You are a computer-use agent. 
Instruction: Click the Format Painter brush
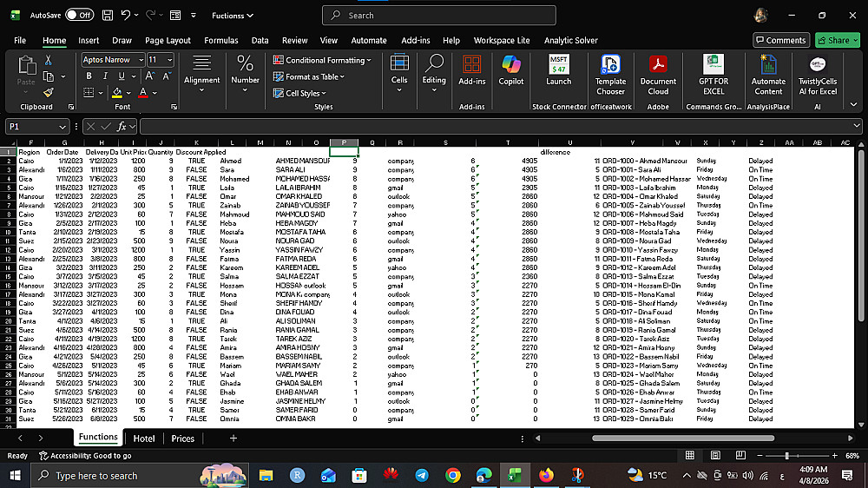[48, 93]
